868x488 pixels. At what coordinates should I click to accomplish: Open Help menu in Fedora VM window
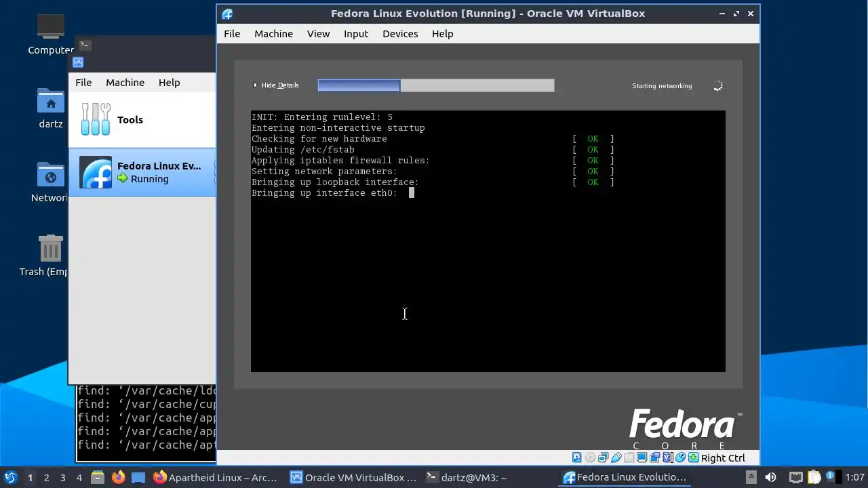(442, 34)
